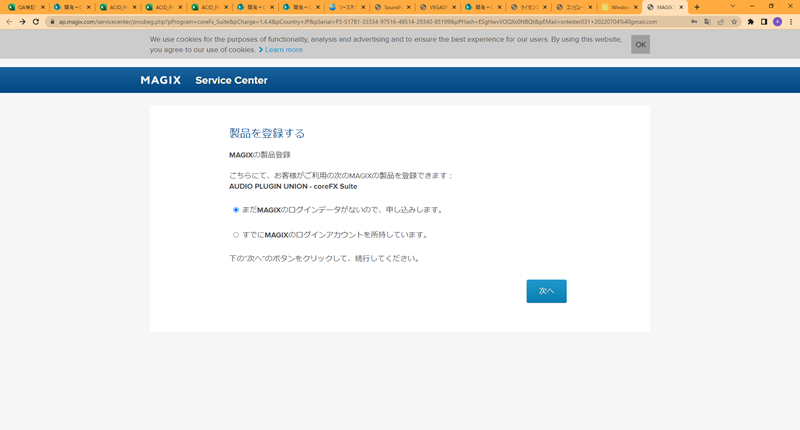The width and height of the screenshot is (800, 430).
Task: Go back to the previous page
Action: (x=9, y=22)
